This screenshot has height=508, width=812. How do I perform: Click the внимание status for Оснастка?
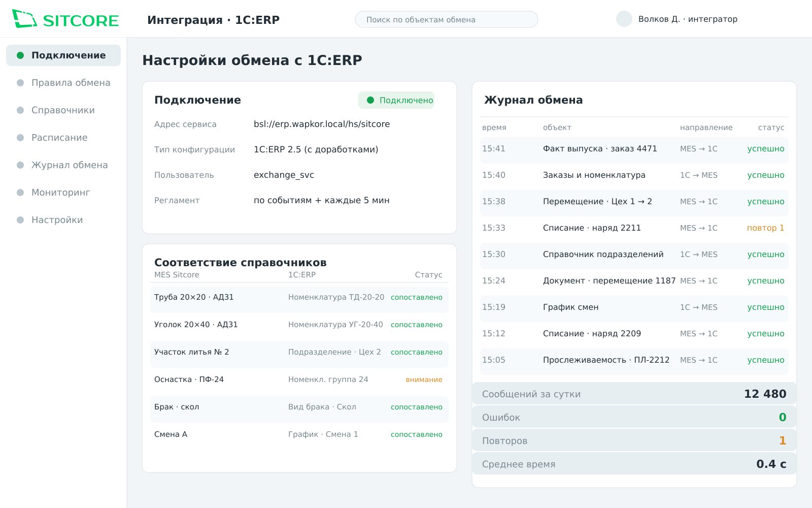424,379
